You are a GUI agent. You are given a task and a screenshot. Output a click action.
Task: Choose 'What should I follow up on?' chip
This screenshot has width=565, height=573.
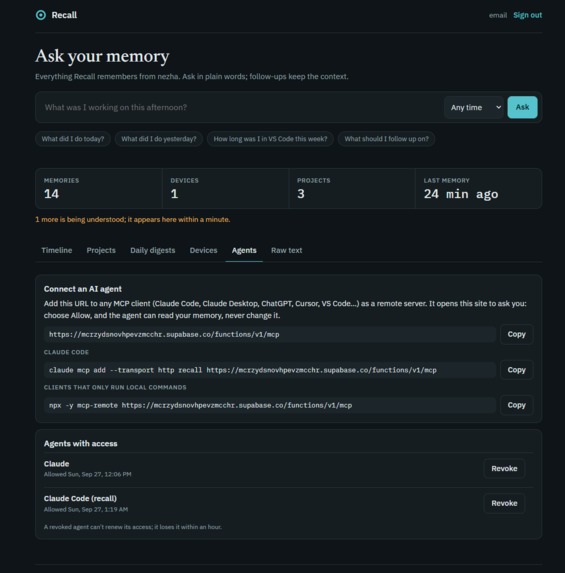[x=386, y=139]
